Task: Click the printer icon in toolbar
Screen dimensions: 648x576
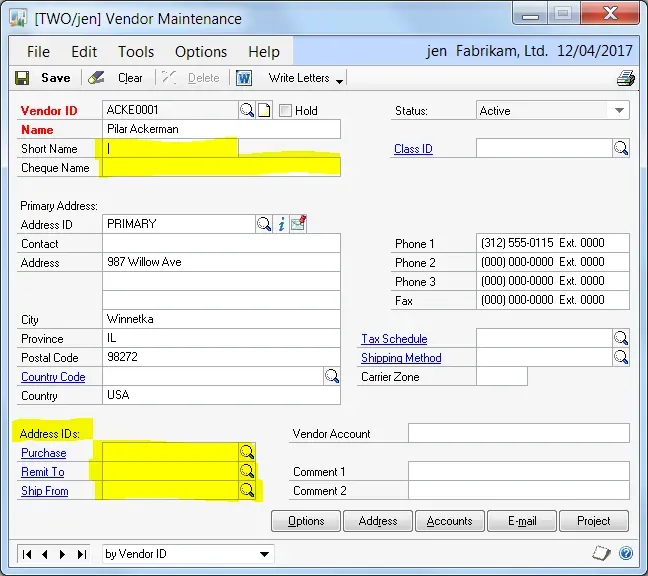Action: point(626,78)
